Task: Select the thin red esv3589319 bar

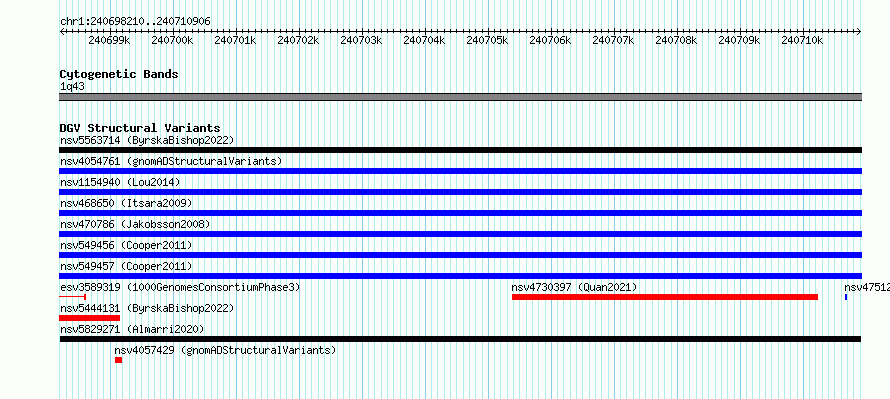Action: coord(73,297)
